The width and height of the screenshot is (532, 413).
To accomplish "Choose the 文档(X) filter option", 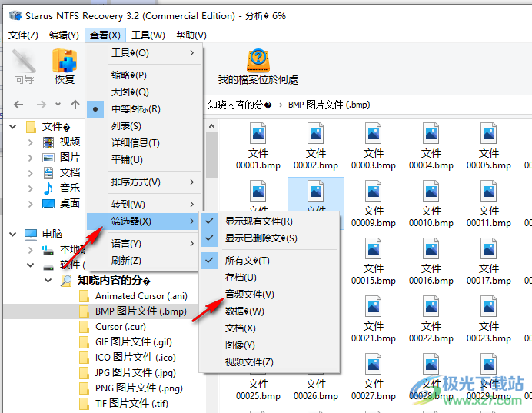I will [x=270, y=328].
